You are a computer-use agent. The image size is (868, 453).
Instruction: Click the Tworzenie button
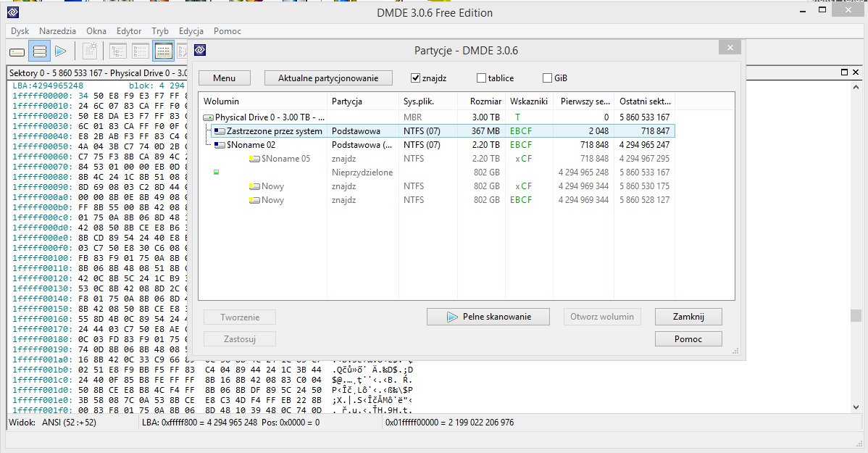[x=240, y=317]
